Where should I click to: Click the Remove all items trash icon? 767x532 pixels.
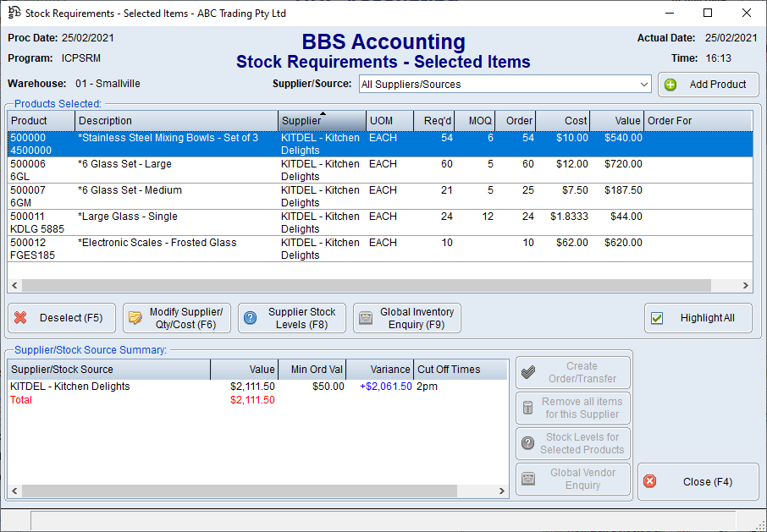528,408
